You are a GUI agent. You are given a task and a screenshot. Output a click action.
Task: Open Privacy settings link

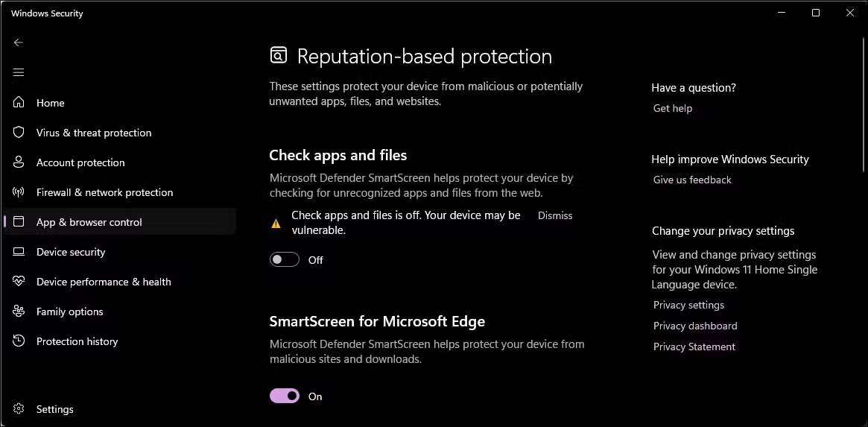click(688, 305)
